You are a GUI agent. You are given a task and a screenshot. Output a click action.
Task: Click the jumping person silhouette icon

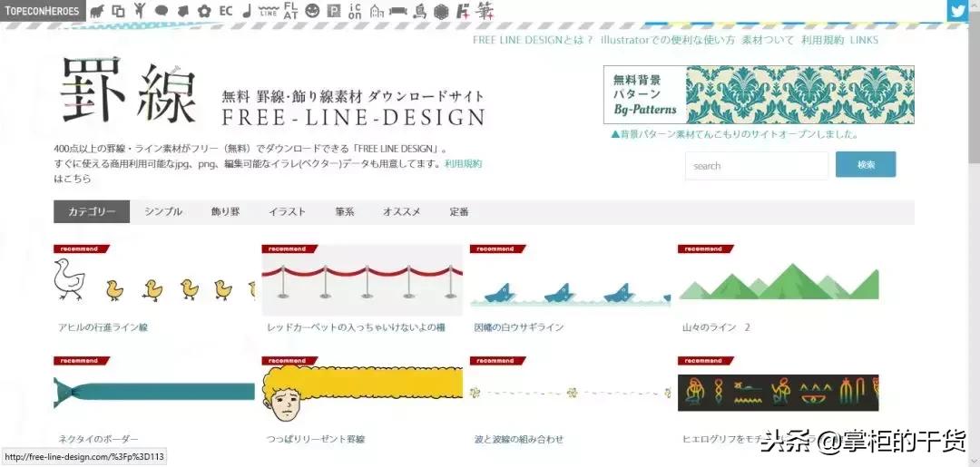click(140, 10)
